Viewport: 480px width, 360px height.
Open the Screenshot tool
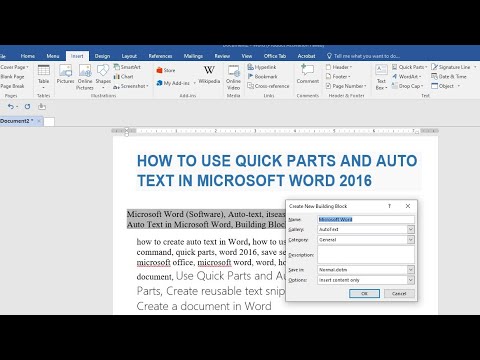click(131, 86)
